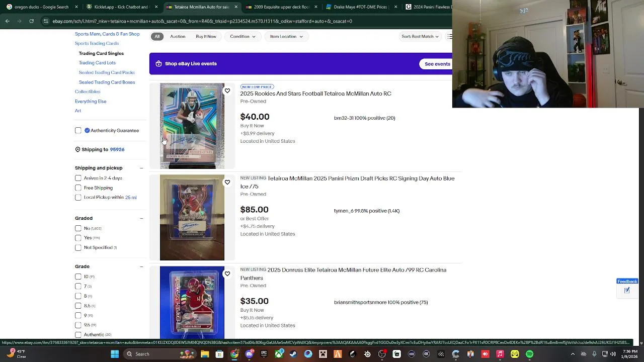Check Local Pickup within 25 mi
Viewport: 644px width, 362px height.
pyautogui.click(x=78, y=198)
